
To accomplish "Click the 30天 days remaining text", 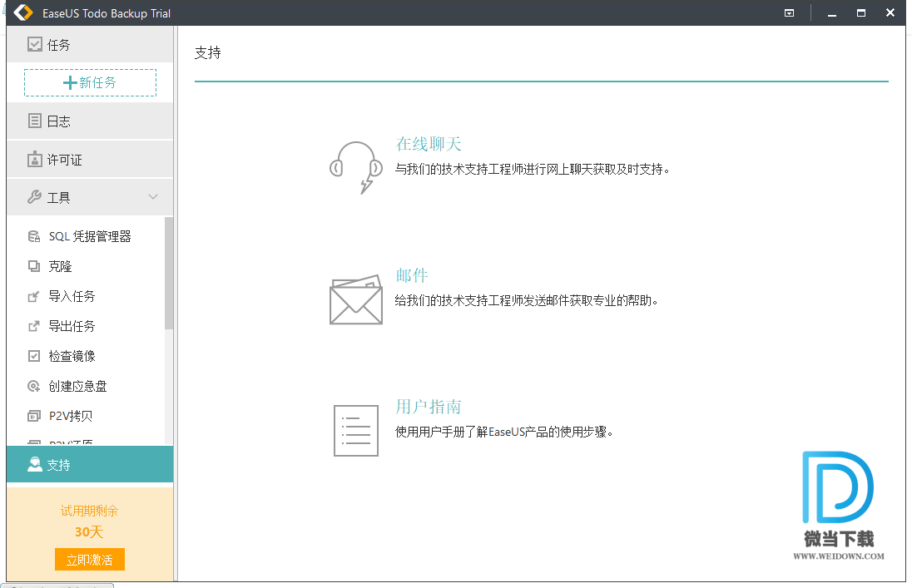I will [x=89, y=531].
